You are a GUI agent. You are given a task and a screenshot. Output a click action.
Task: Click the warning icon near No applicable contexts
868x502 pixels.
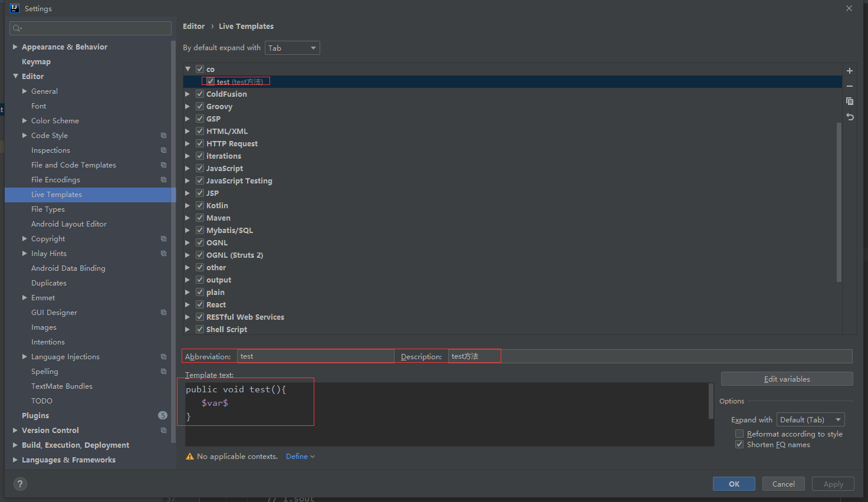pyautogui.click(x=190, y=457)
